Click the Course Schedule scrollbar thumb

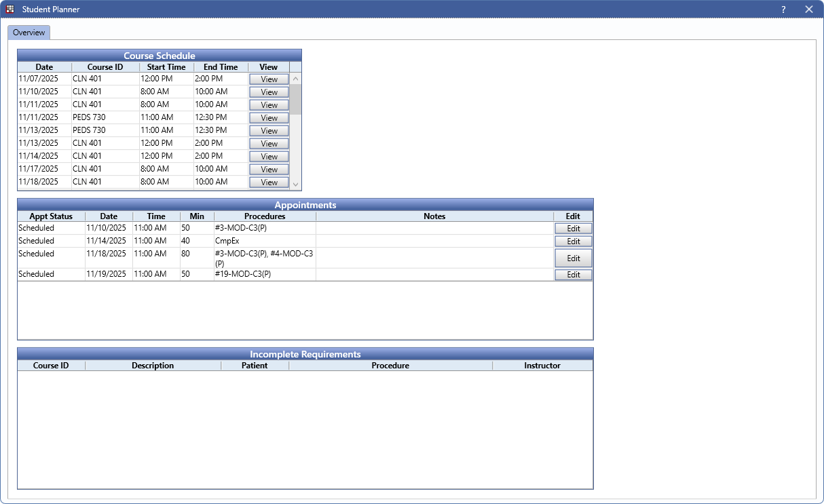[295, 98]
